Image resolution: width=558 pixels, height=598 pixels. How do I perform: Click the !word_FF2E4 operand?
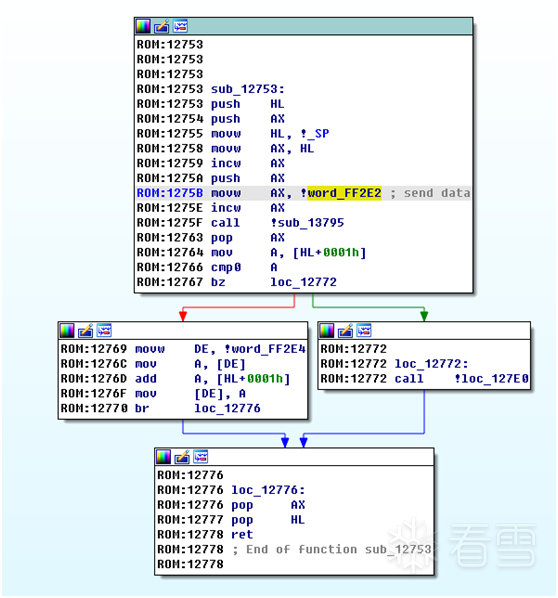pyautogui.click(x=265, y=349)
